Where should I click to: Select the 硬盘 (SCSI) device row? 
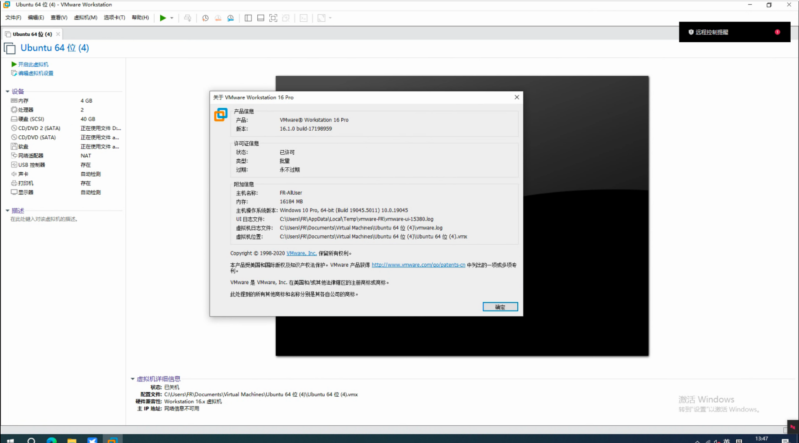click(65, 119)
